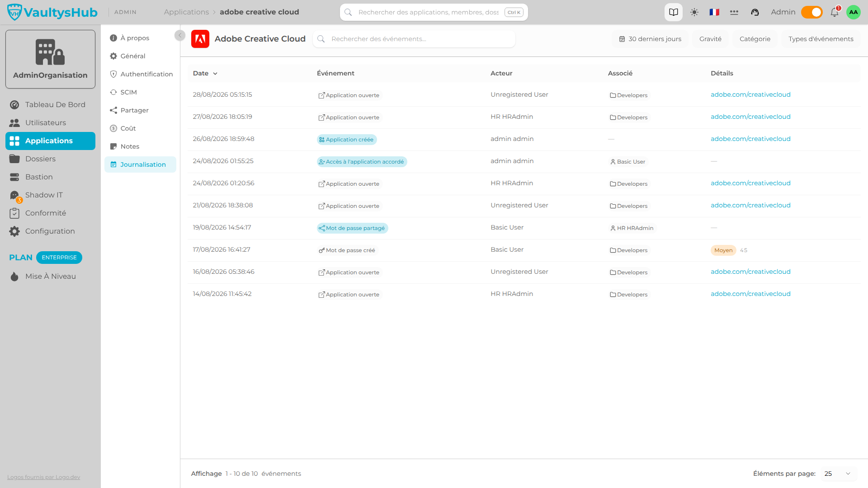Click the global search field
Image resolution: width=868 pixels, height=488 pixels.
[x=434, y=12]
